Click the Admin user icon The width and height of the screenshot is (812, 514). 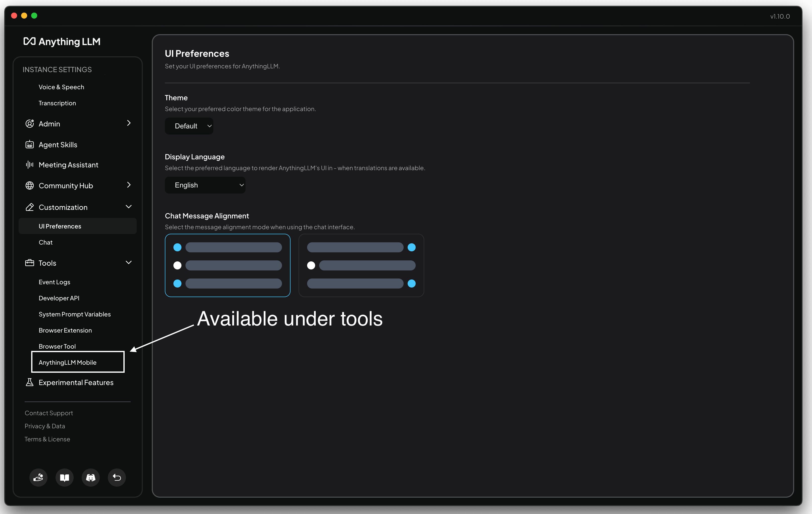tap(30, 124)
